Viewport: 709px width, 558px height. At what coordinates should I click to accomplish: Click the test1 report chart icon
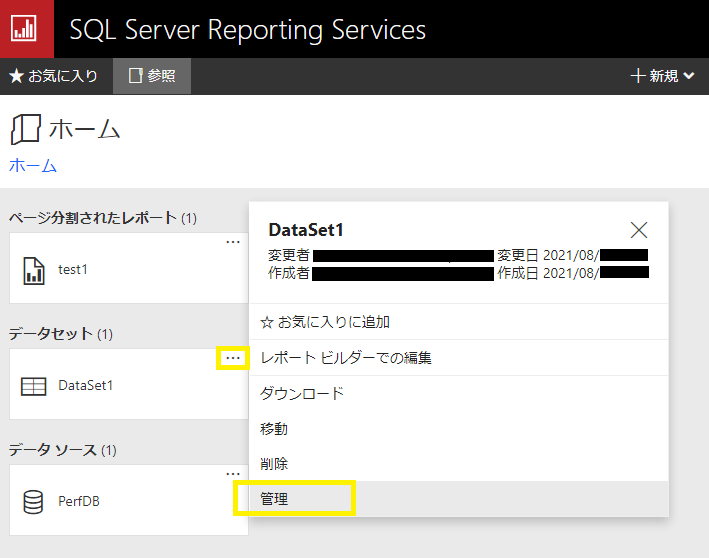[x=34, y=270]
